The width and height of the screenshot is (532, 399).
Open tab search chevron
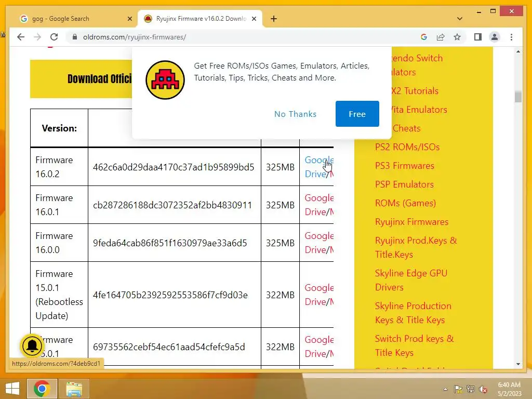tap(460, 19)
